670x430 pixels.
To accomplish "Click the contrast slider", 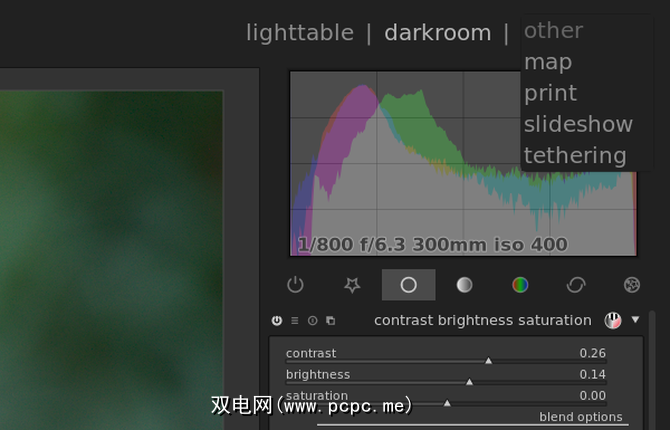I will coord(446,360).
